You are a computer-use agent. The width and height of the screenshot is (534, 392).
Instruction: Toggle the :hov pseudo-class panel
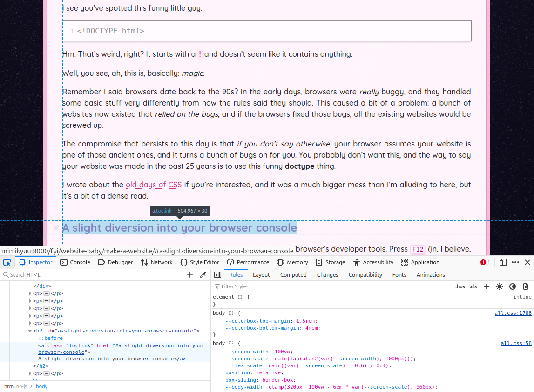(460, 286)
